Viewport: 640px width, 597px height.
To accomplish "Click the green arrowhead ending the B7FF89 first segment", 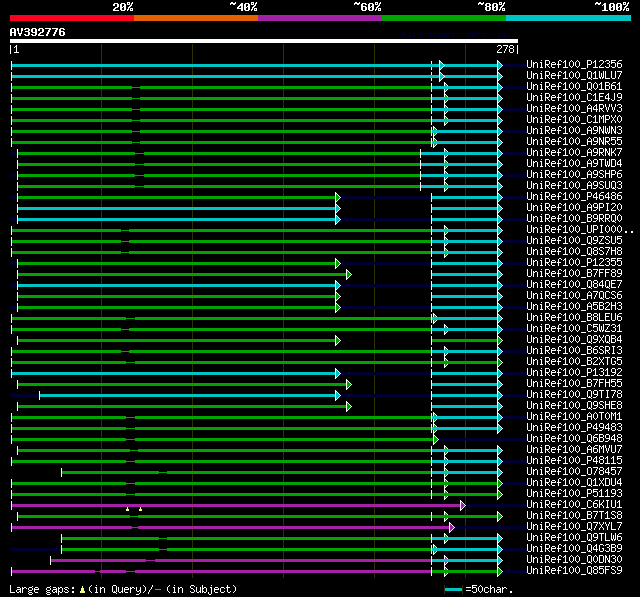I will [x=349, y=274].
